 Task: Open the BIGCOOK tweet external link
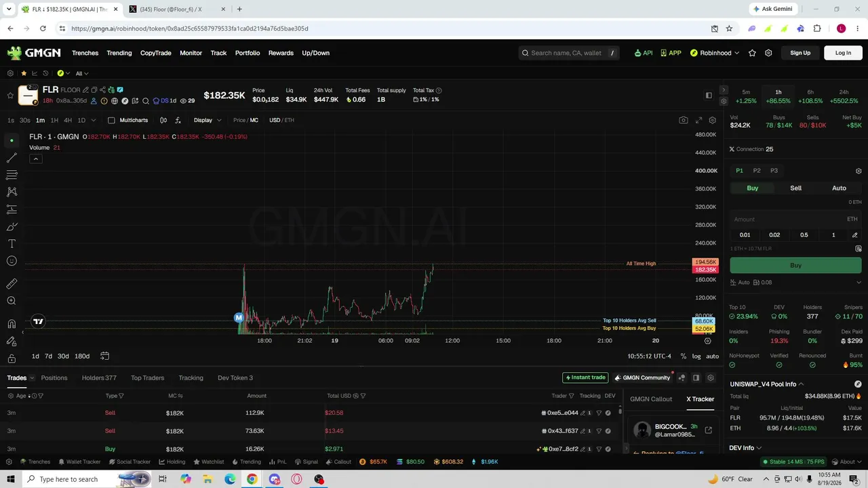tap(708, 430)
